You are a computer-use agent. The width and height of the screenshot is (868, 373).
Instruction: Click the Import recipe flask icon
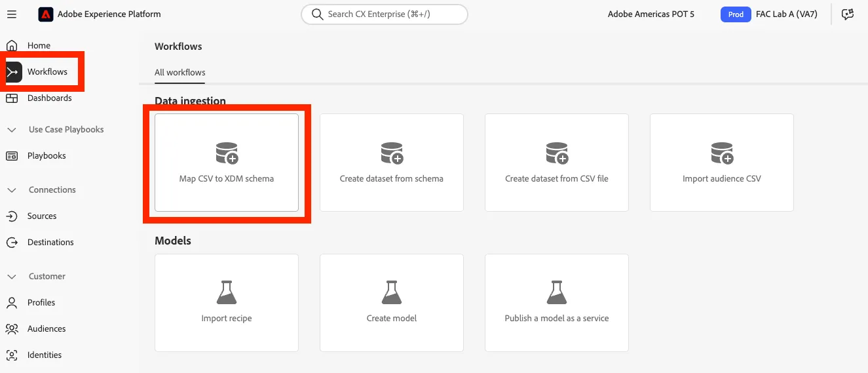pyautogui.click(x=227, y=292)
